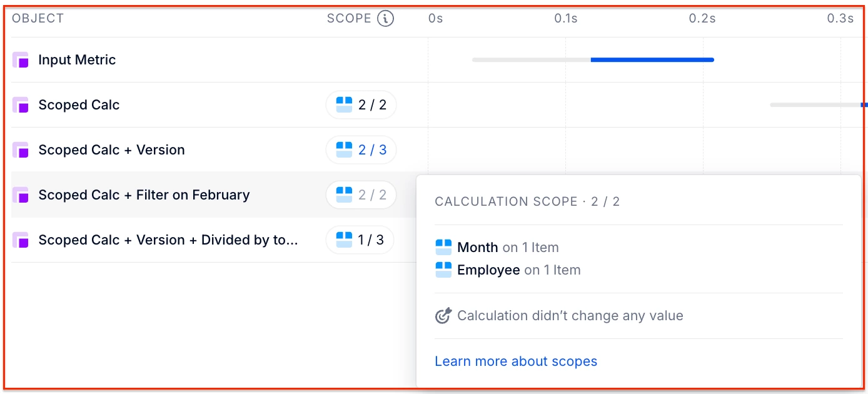Click the Input Metric purple icon
The image size is (868, 394).
point(21,60)
